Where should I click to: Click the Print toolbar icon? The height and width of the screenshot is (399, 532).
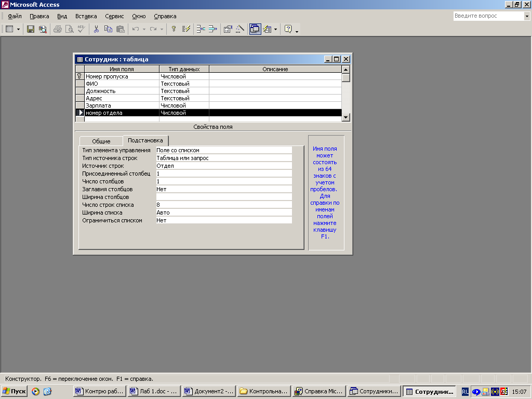point(57,29)
